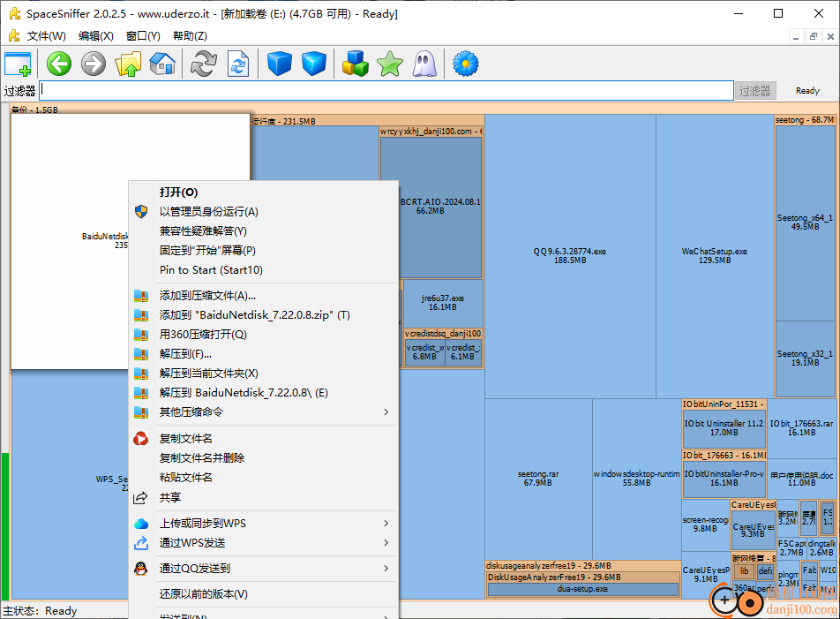This screenshot has height=619, width=840.
Task: Click the cloud icon beside 上传或同步到WPS
Action: (x=141, y=523)
